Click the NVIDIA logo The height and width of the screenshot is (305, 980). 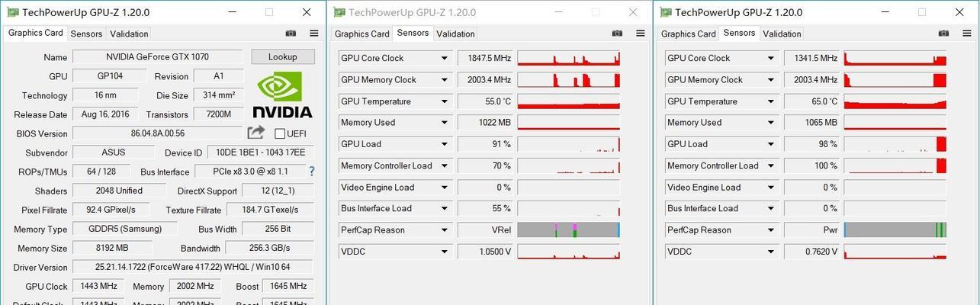point(282,95)
